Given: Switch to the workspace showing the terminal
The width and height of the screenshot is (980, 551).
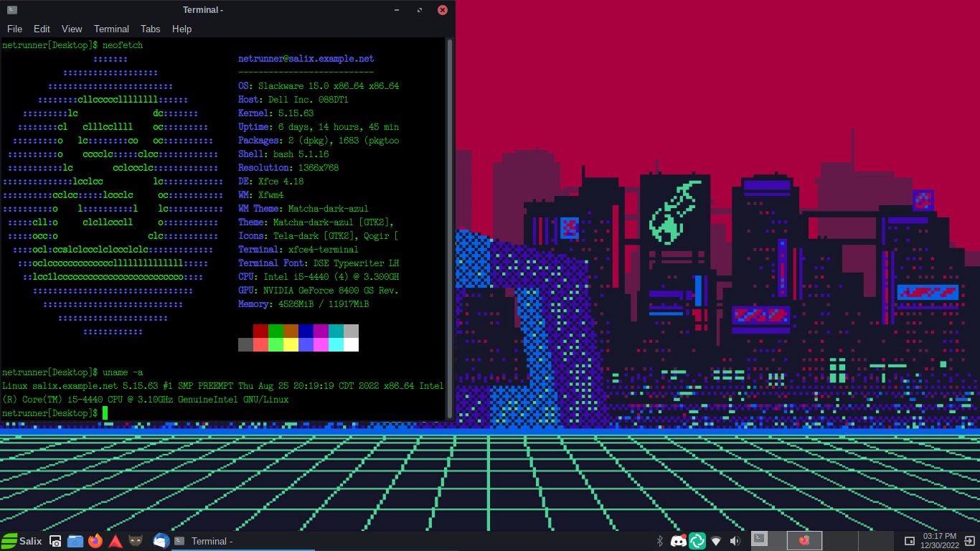Looking at the screenshot, I should click(x=768, y=540).
